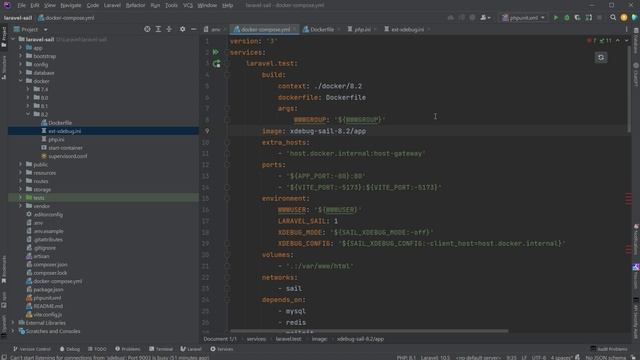This screenshot has height=360, width=640.
Task: Select phpunit.xml in project tree
Action: [47, 298]
